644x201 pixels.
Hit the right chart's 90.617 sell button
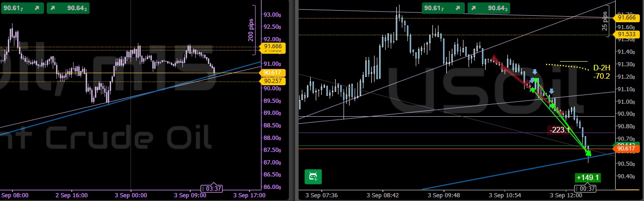point(443,8)
